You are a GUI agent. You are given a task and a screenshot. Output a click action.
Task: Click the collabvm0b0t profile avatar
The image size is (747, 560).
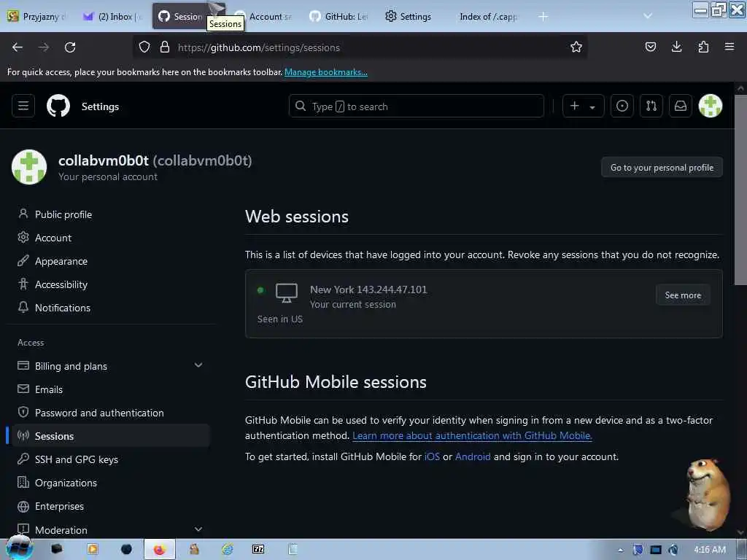tap(29, 167)
